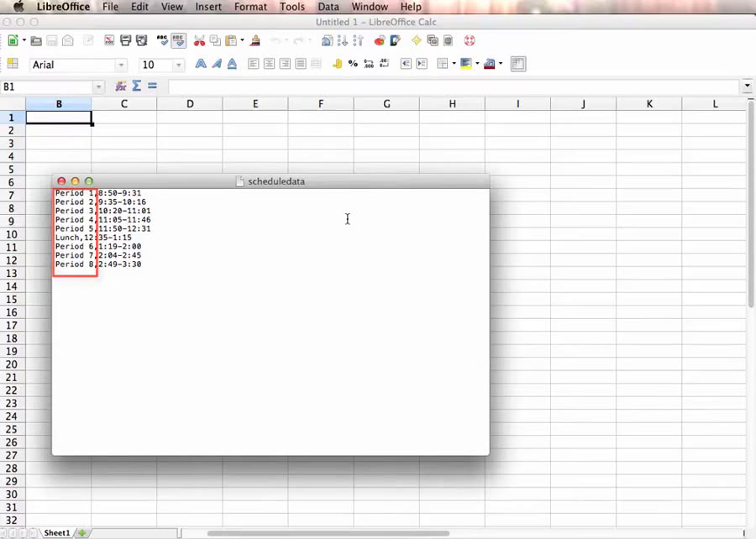Toggle Italic text formatting
The image size is (756, 539).
[217, 64]
